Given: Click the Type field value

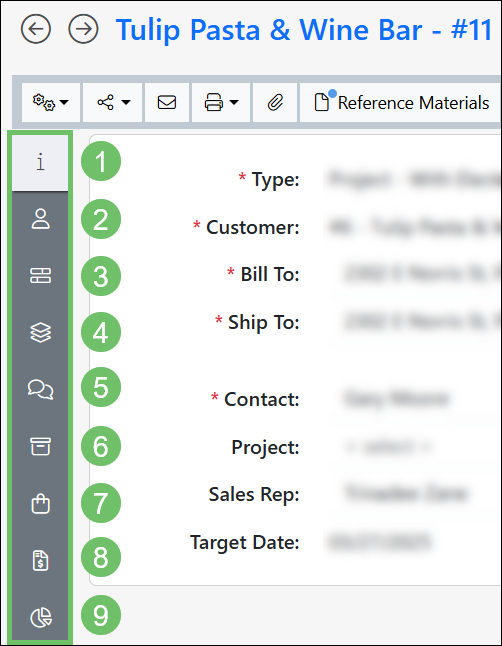Looking at the screenshot, I should (x=414, y=180).
